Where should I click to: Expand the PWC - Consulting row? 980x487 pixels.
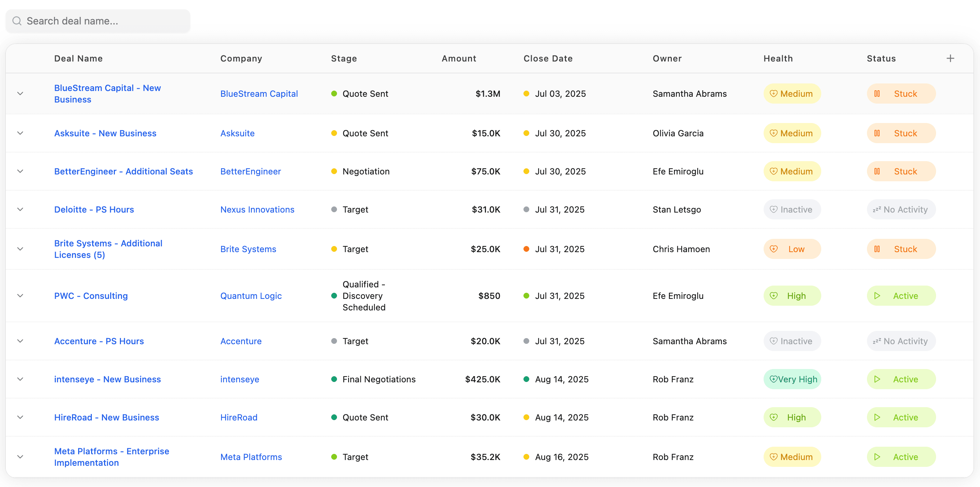click(20, 295)
